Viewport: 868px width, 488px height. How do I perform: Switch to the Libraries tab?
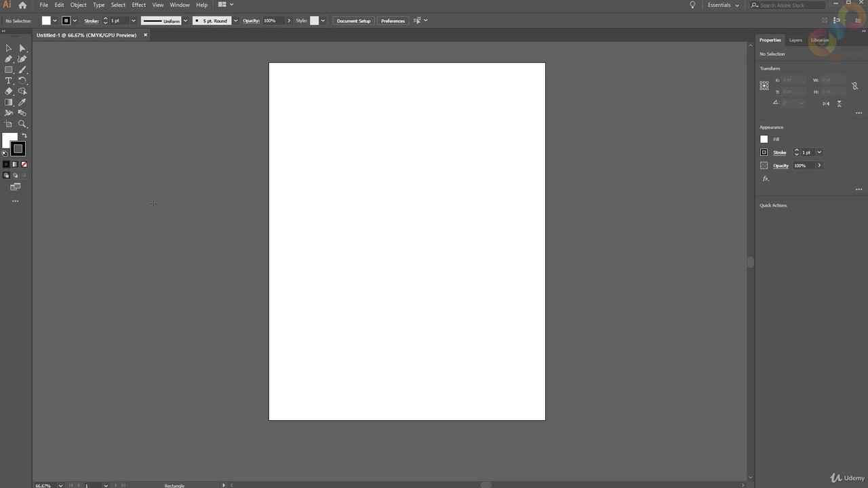(x=820, y=40)
